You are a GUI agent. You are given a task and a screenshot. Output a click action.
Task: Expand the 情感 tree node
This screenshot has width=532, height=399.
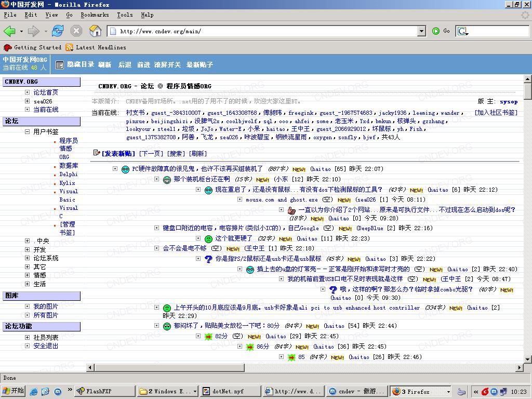click(27, 275)
